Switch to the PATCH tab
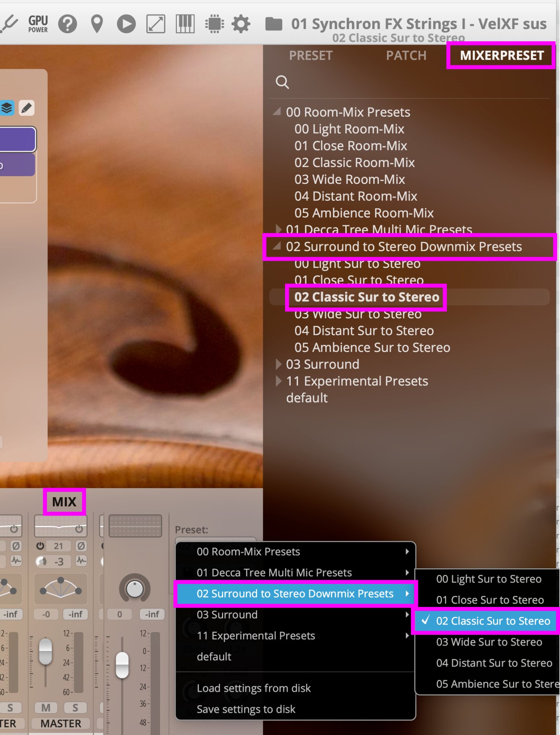 click(406, 56)
